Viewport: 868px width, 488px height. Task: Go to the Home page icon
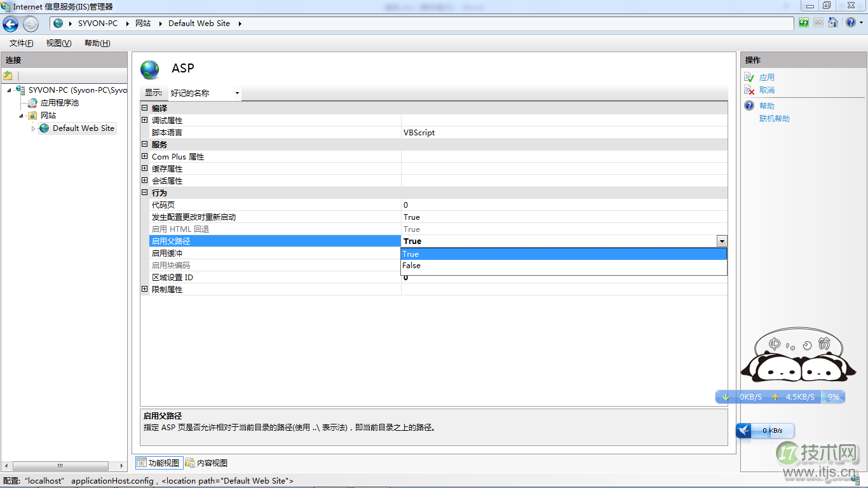832,23
